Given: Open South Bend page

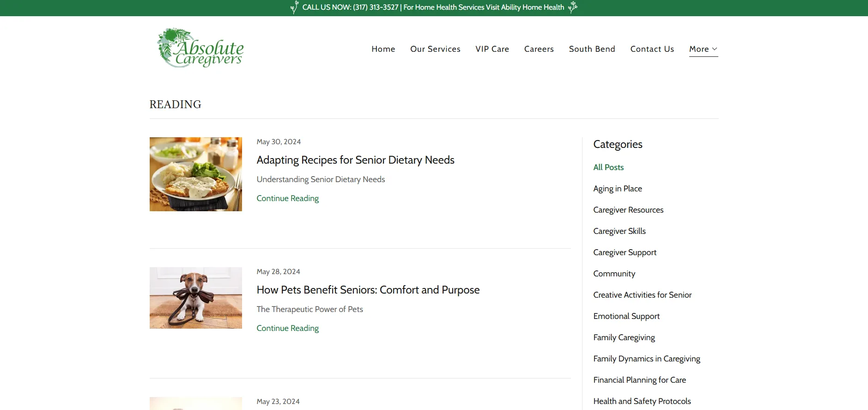Looking at the screenshot, I should 592,49.
